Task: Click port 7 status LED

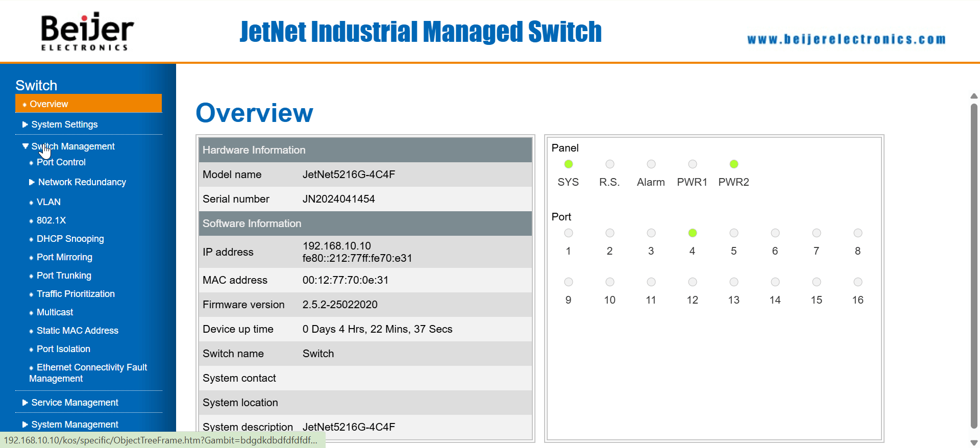Action: coord(816,233)
